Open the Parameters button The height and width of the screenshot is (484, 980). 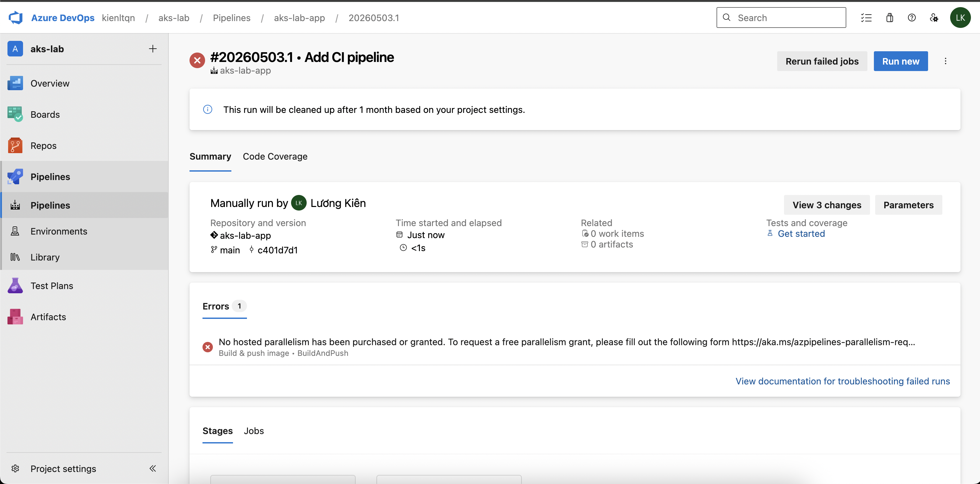click(909, 205)
